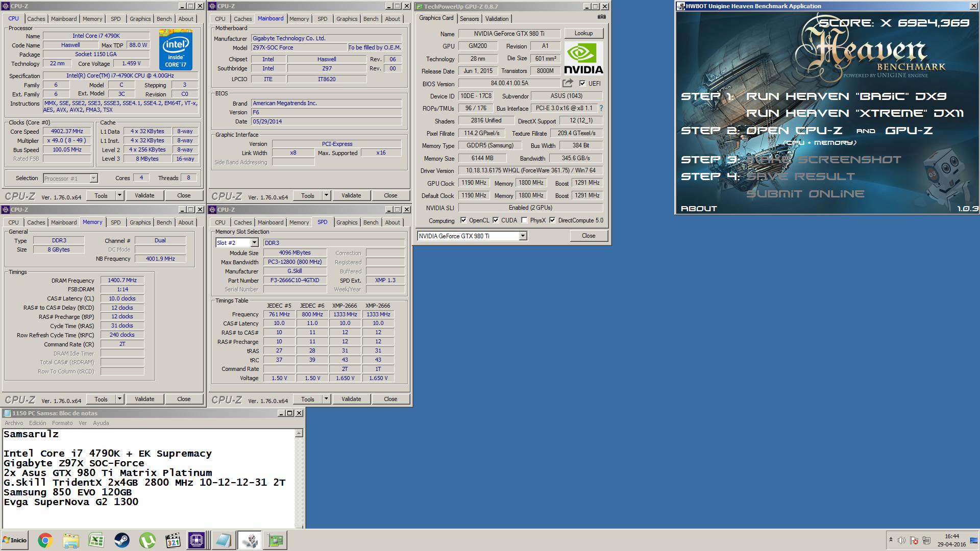Switch to Heaven Benchmark taskbar icon
The width and height of the screenshot is (980, 551).
pyautogui.click(x=250, y=540)
